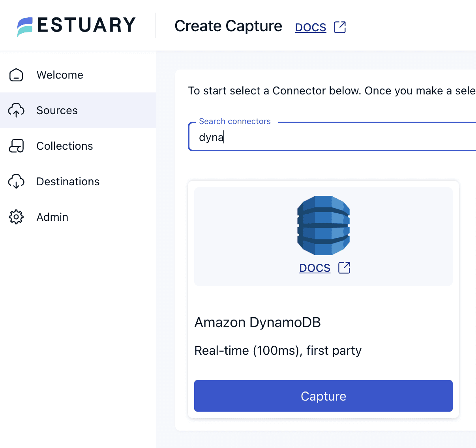Image resolution: width=476 pixels, height=448 pixels.
Task: Open Admin via the gear icon
Action: pos(16,217)
